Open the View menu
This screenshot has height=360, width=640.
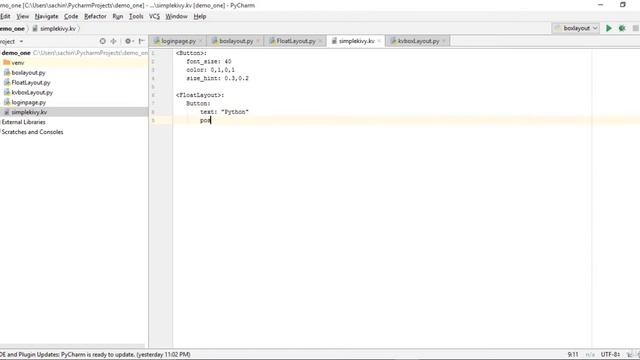pyautogui.click(x=22, y=16)
